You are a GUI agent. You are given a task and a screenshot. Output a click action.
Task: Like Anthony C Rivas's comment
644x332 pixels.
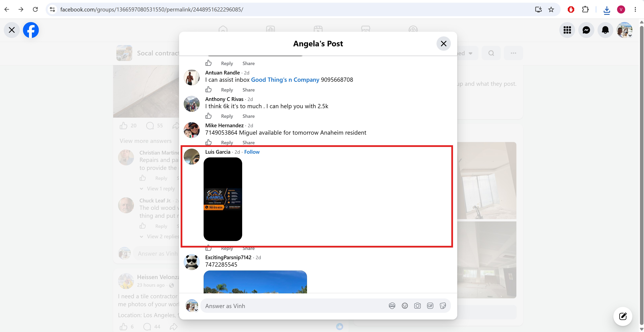pos(208,116)
